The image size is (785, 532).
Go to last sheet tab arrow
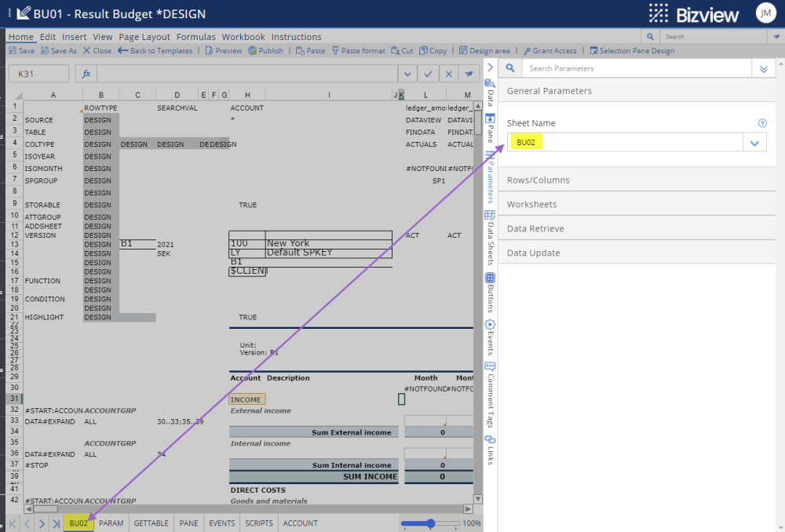56,524
